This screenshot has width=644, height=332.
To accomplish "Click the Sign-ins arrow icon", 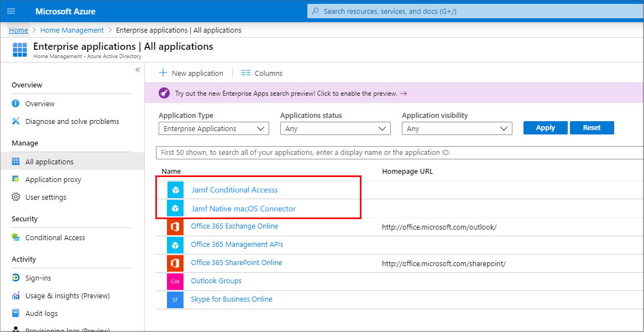I will pos(15,278).
